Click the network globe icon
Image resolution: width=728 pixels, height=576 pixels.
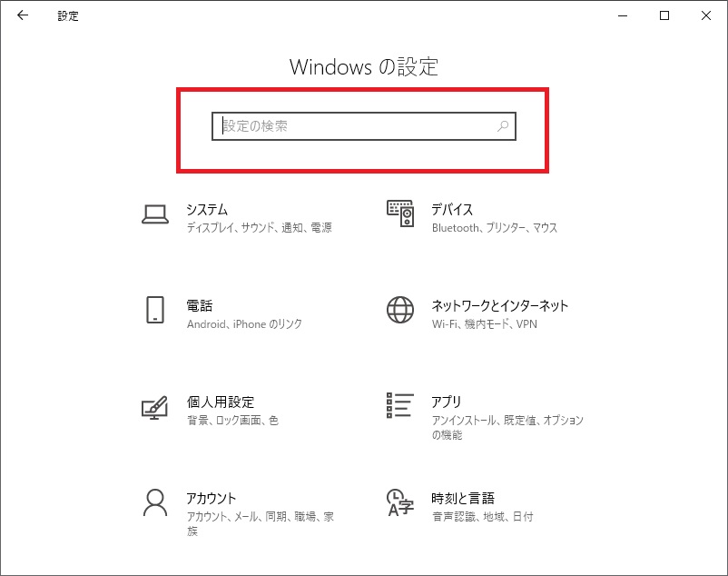point(400,310)
